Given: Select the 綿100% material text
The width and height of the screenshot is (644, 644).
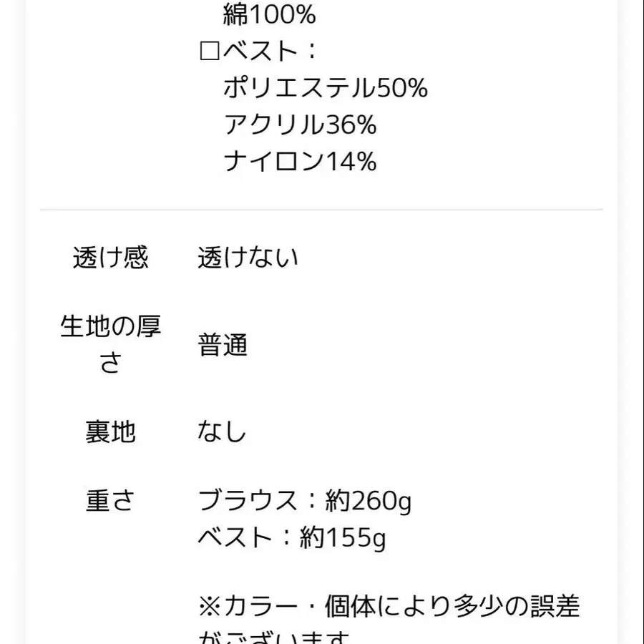Looking at the screenshot, I should pyautogui.click(x=269, y=14).
